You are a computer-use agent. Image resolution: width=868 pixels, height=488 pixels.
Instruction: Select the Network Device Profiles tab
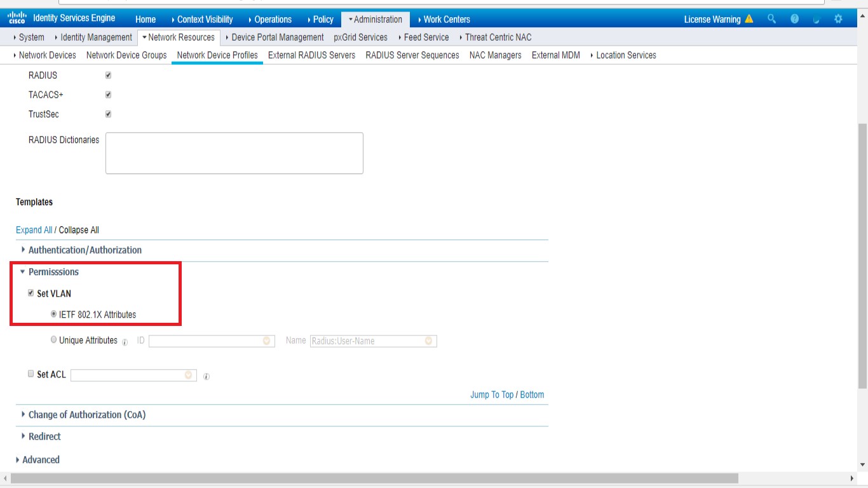(x=217, y=55)
